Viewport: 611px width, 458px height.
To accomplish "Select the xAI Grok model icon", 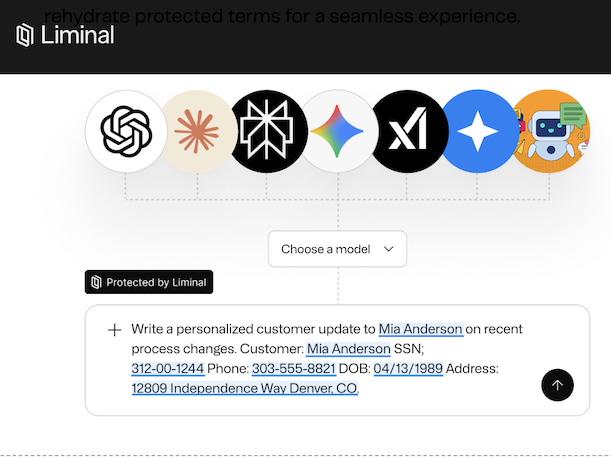I will 409,131.
